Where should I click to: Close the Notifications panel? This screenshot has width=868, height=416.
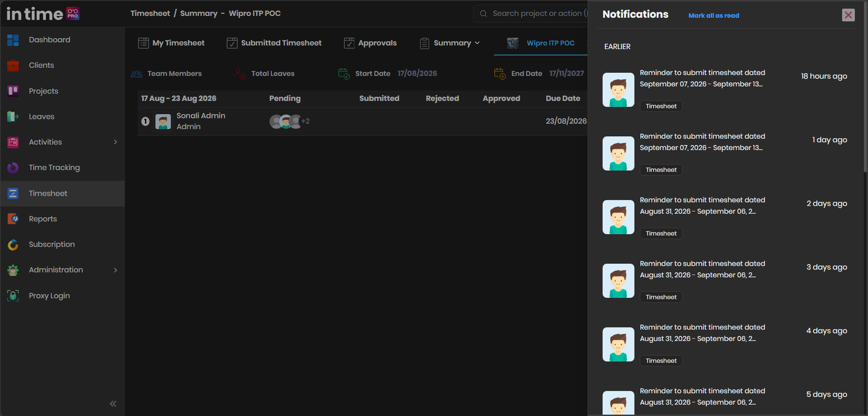point(848,15)
